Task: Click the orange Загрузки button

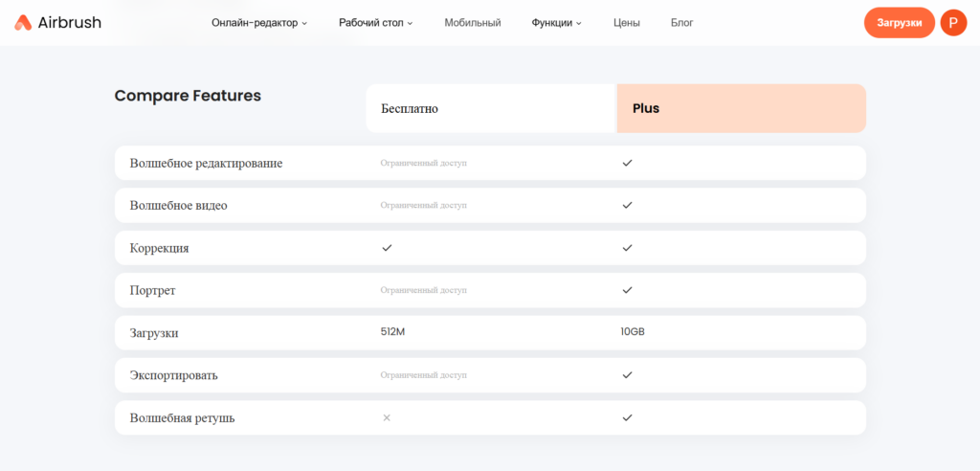Action: pyautogui.click(x=900, y=23)
